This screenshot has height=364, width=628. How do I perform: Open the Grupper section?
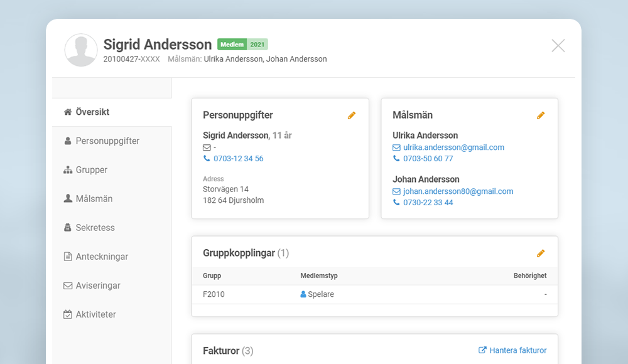(x=91, y=170)
